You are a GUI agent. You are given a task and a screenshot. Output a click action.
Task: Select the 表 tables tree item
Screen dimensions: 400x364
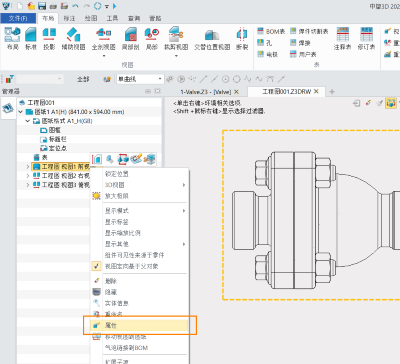point(40,157)
